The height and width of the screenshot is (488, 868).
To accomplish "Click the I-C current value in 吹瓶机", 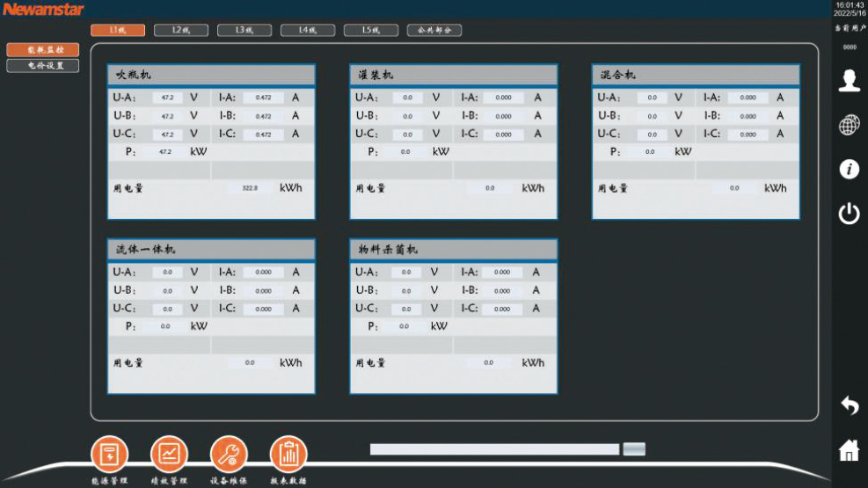I will [264, 135].
